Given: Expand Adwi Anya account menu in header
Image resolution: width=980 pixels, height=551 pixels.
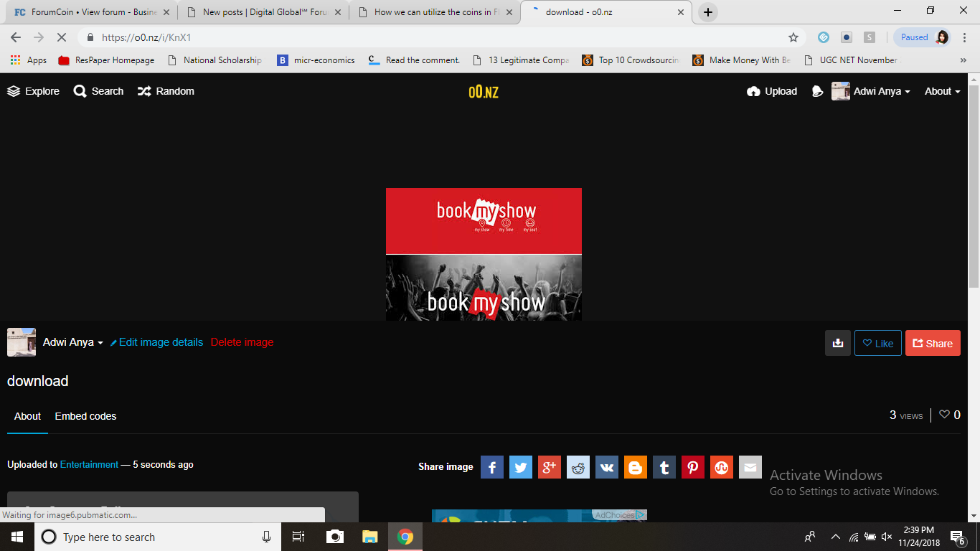Looking at the screenshot, I should click(x=871, y=91).
